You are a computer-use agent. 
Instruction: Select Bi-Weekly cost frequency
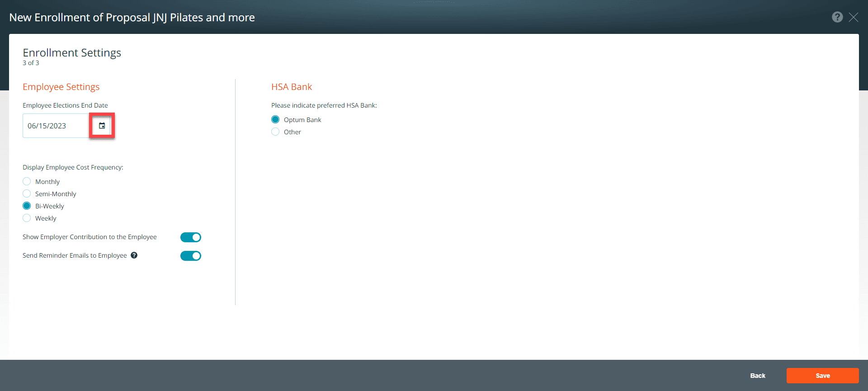point(27,206)
